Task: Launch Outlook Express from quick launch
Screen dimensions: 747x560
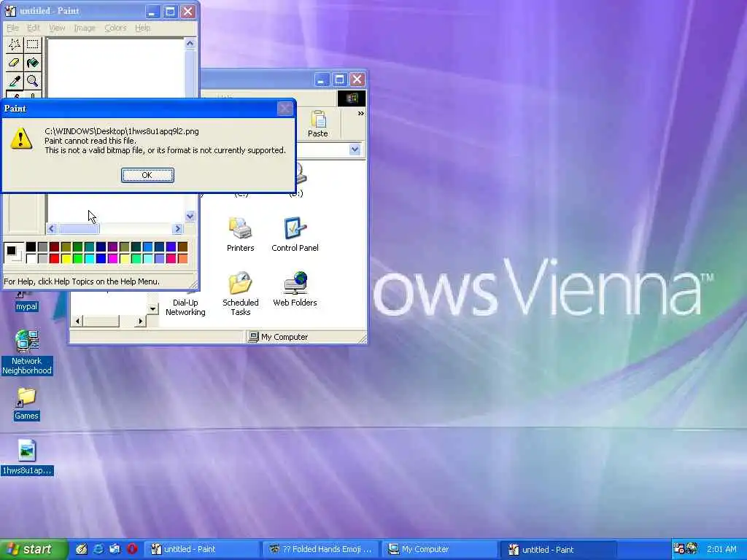Action: pos(115,549)
